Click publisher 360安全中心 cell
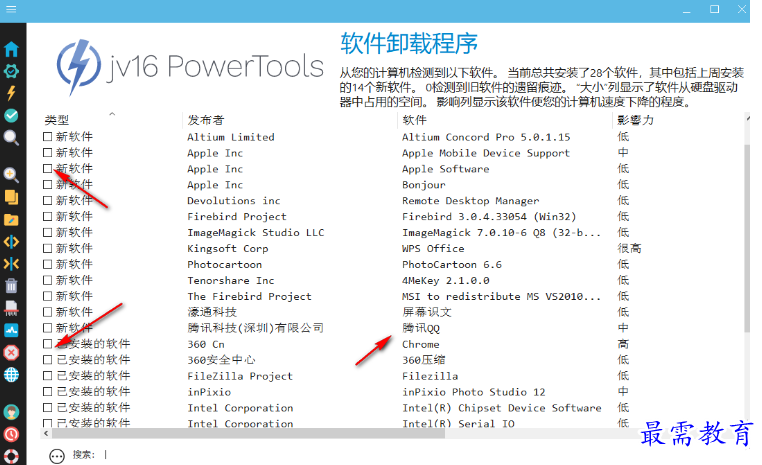Viewport: 762px width, 465px height. (x=221, y=360)
